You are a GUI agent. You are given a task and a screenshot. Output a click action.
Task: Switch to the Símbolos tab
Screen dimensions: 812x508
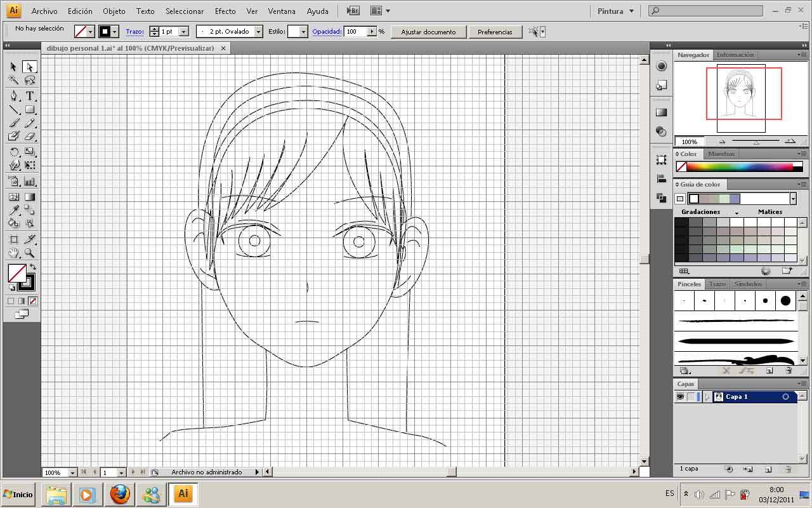747,284
